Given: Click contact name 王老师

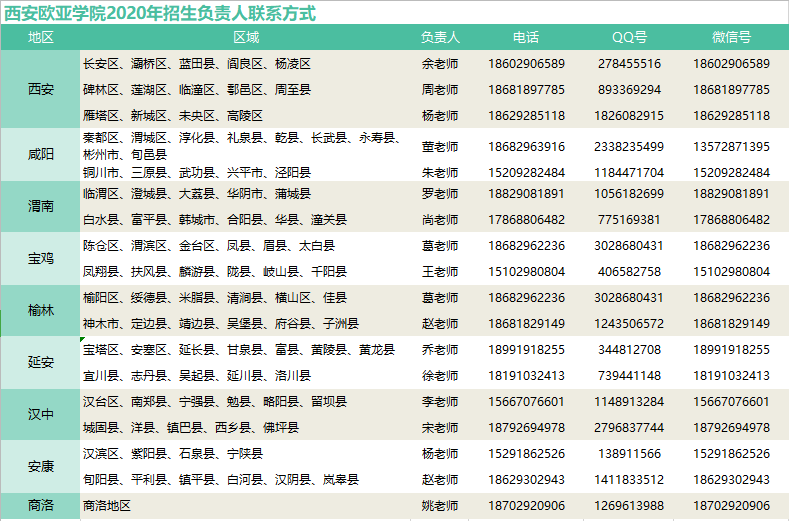Looking at the screenshot, I should click(x=440, y=272).
